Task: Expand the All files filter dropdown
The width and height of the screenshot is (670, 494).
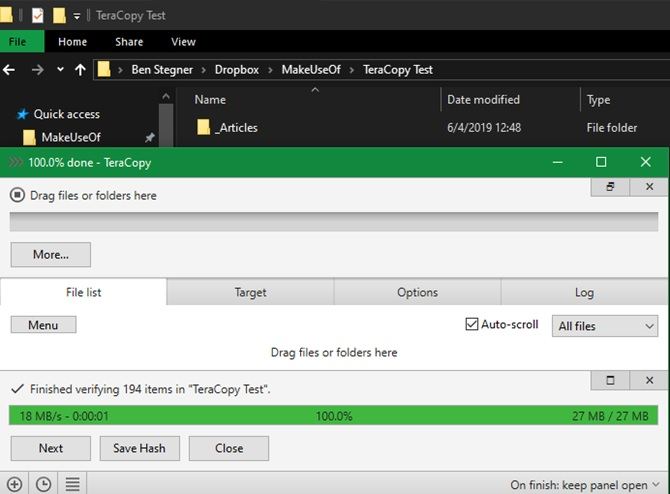Action: coord(604,326)
